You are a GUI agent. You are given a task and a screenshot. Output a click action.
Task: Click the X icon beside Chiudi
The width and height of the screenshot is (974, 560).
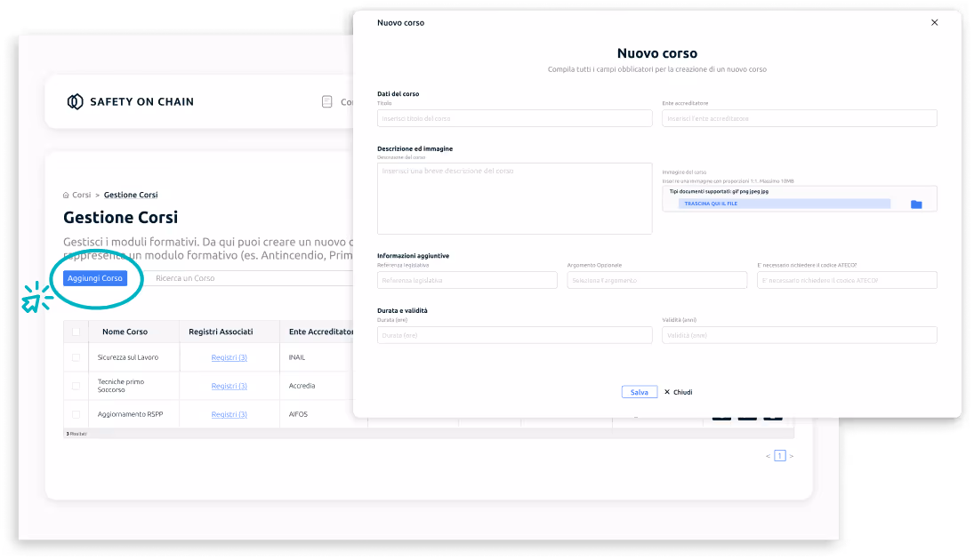point(667,392)
